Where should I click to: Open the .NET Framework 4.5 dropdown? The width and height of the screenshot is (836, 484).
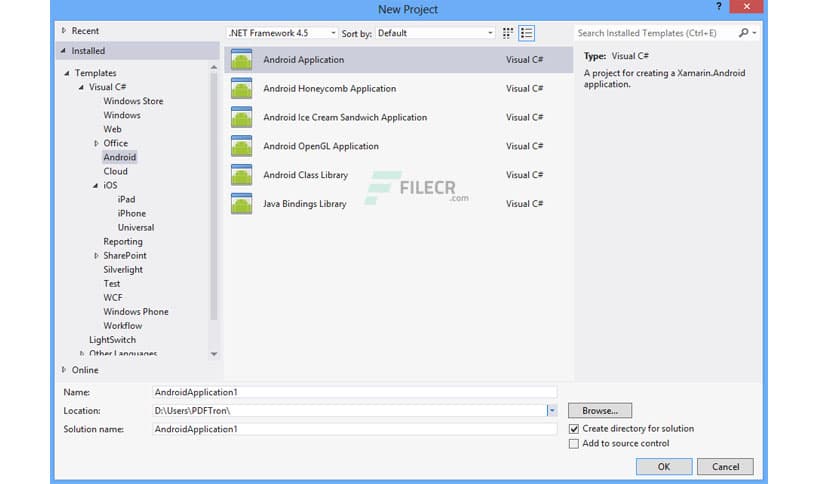point(282,33)
